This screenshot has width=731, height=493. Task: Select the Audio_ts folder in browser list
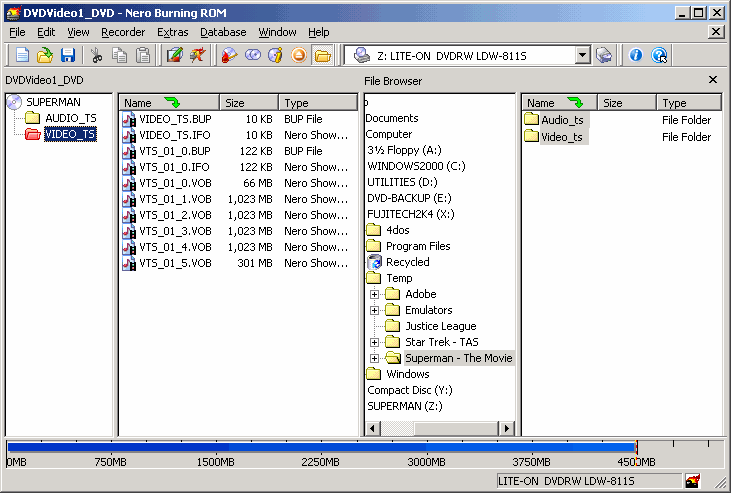562,120
